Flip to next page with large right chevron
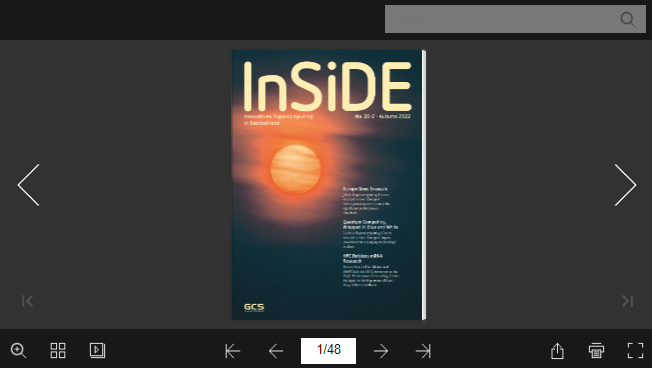 click(x=625, y=185)
